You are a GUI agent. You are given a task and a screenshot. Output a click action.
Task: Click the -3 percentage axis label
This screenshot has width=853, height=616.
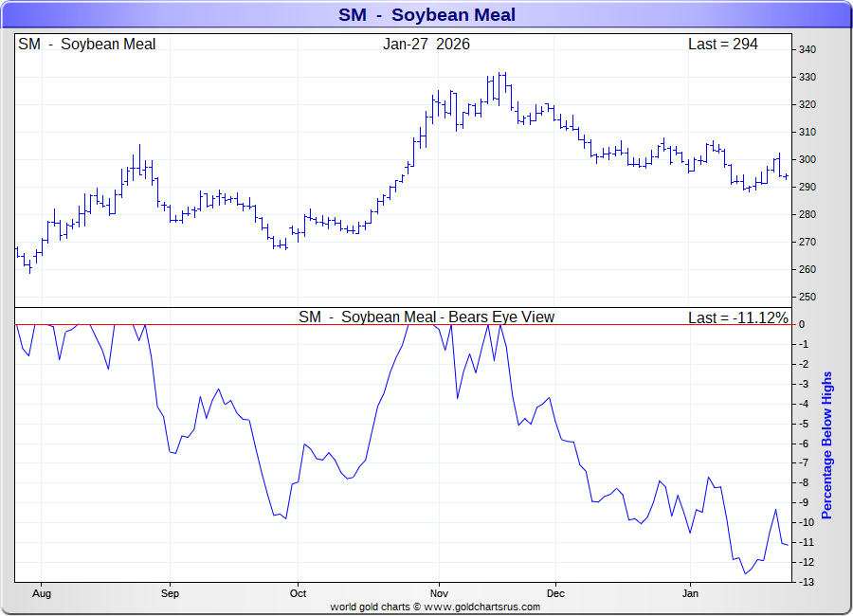[804, 384]
